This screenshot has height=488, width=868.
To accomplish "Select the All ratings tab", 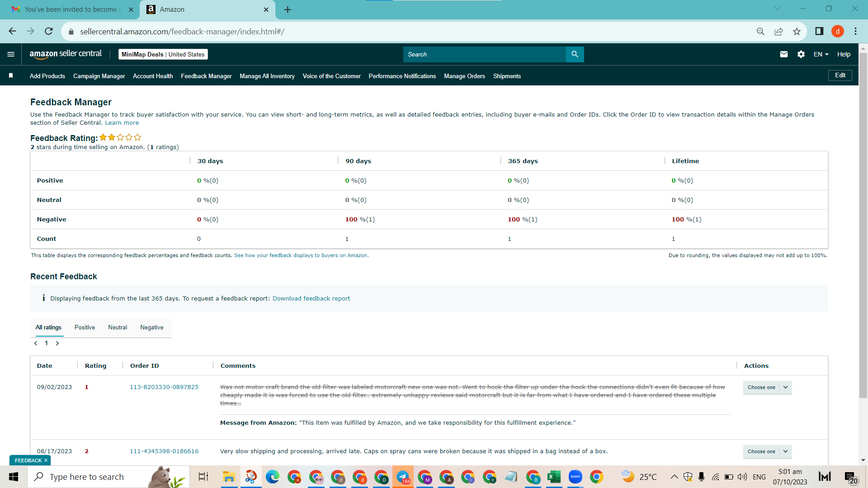I will (48, 327).
